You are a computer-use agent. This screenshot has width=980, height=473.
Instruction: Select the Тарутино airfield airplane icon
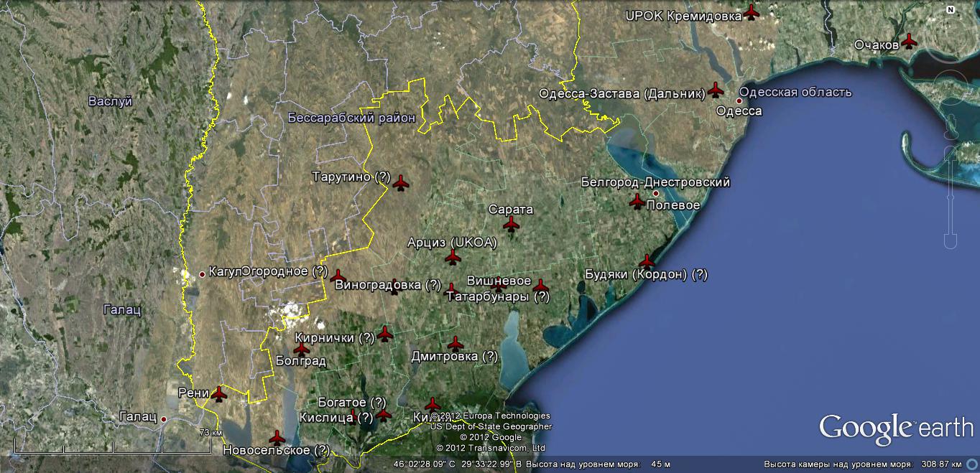click(400, 183)
